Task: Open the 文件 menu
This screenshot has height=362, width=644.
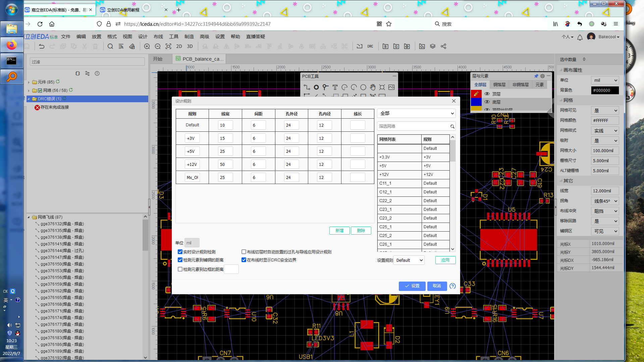Action: [66, 37]
